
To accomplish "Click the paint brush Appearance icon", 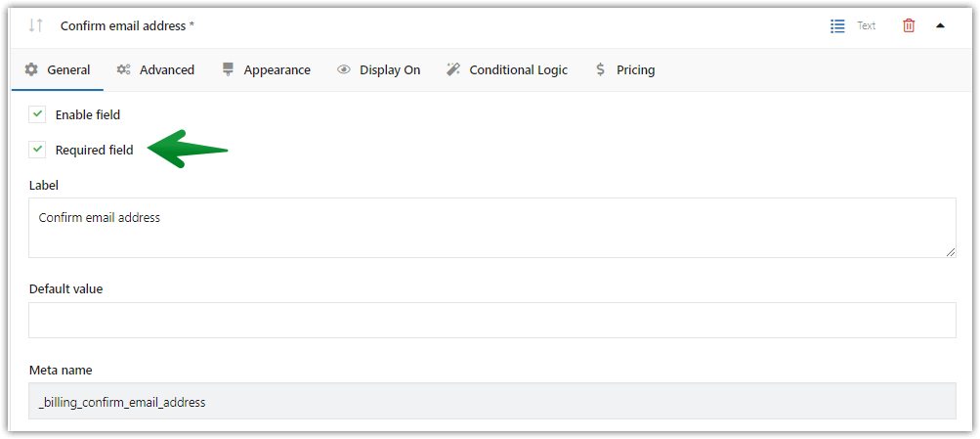I will [x=229, y=69].
